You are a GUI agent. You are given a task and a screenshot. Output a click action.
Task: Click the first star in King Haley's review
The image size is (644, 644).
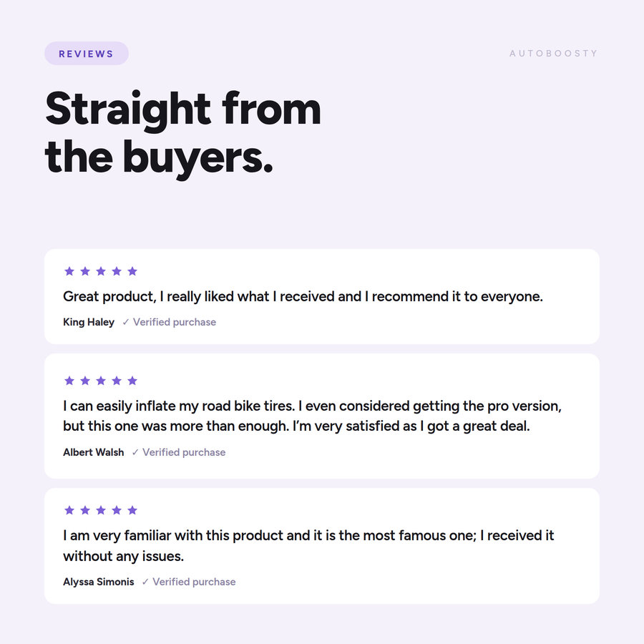(x=69, y=271)
